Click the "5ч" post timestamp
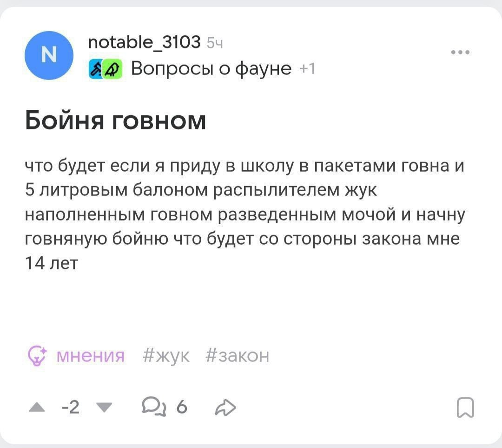502x448 pixels. click(215, 44)
